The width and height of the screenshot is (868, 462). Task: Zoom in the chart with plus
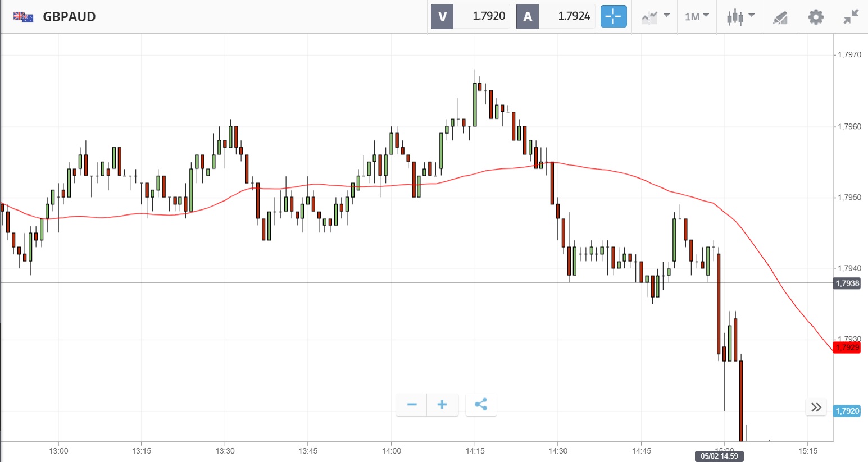[442, 405]
